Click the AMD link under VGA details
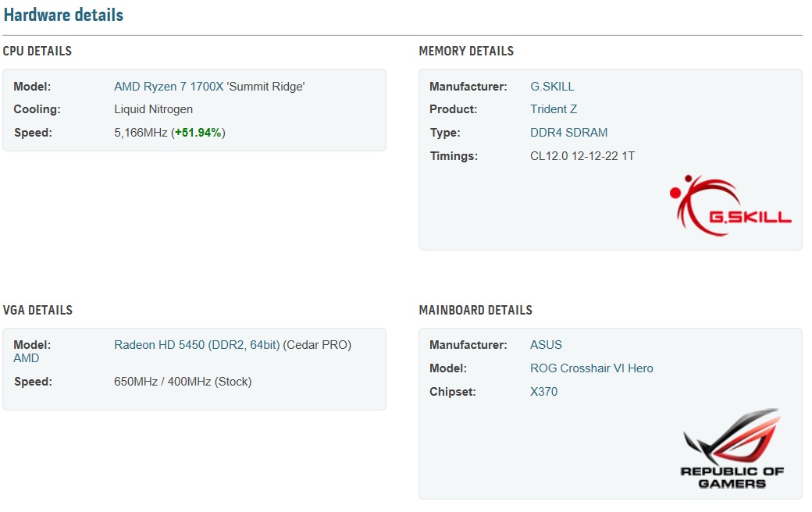Image resolution: width=812 pixels, height=512 pixels. coord(27,358)
